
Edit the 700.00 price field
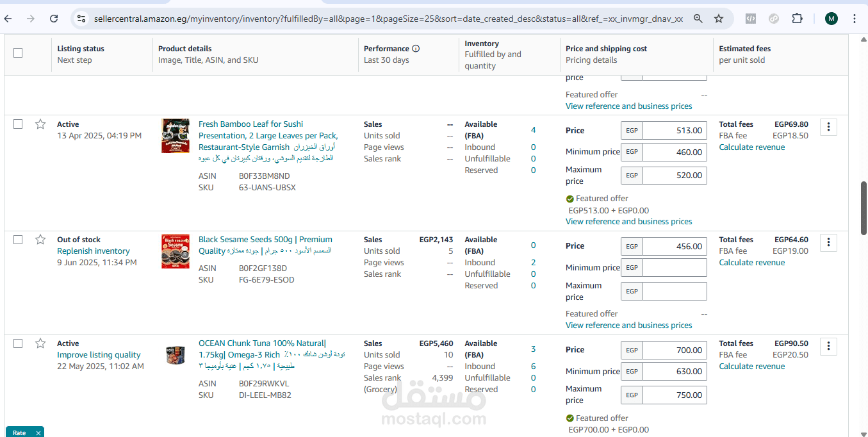(675, 350)
